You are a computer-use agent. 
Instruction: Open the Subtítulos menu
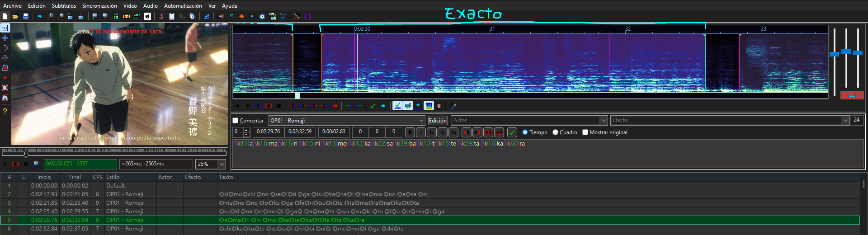tap(64, 6)
